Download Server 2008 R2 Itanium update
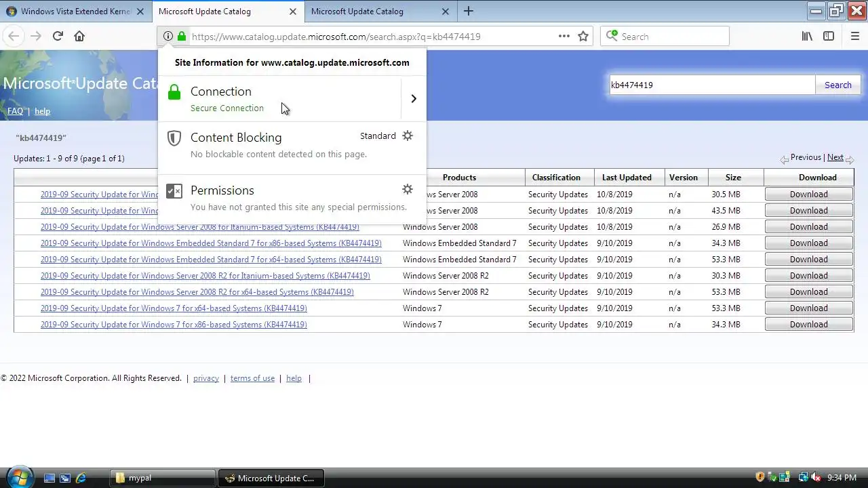 [808, 276]
